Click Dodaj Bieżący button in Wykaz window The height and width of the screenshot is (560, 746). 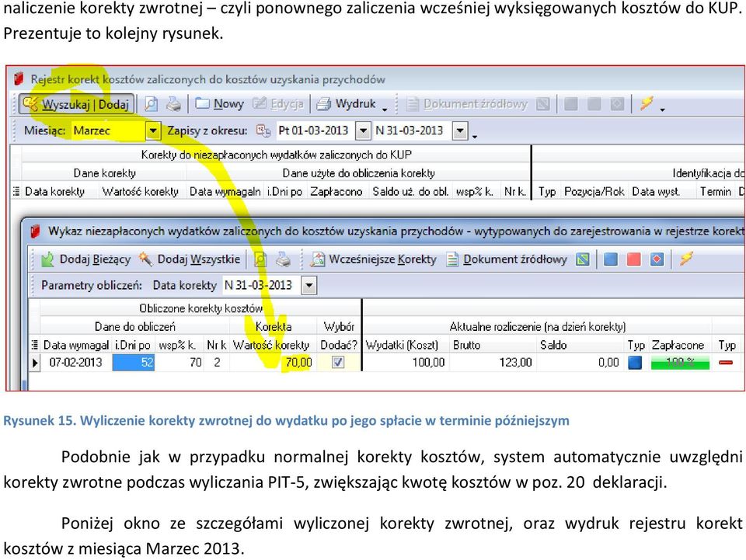pyautogui.click(x=86, y=259)
